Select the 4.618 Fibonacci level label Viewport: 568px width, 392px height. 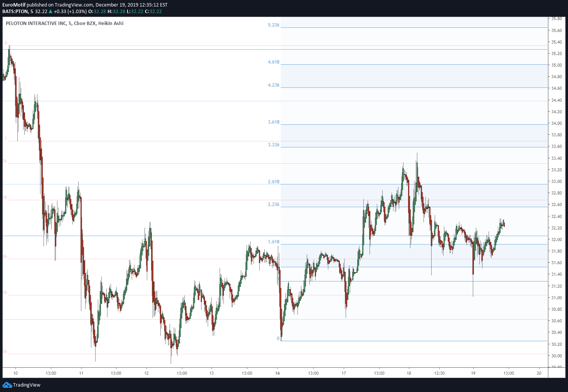click(x=274, y=62)
